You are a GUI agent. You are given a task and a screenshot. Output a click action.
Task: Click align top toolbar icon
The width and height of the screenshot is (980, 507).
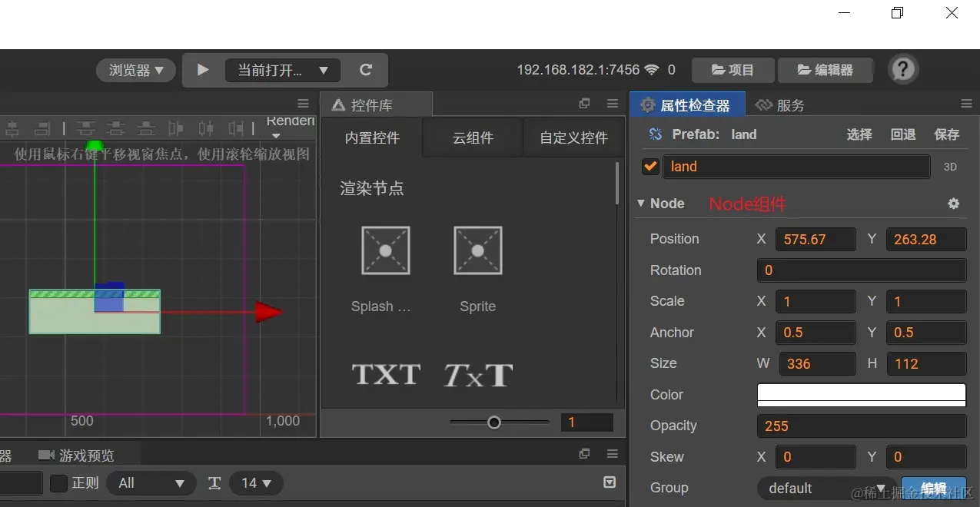(x=87, y=128)
